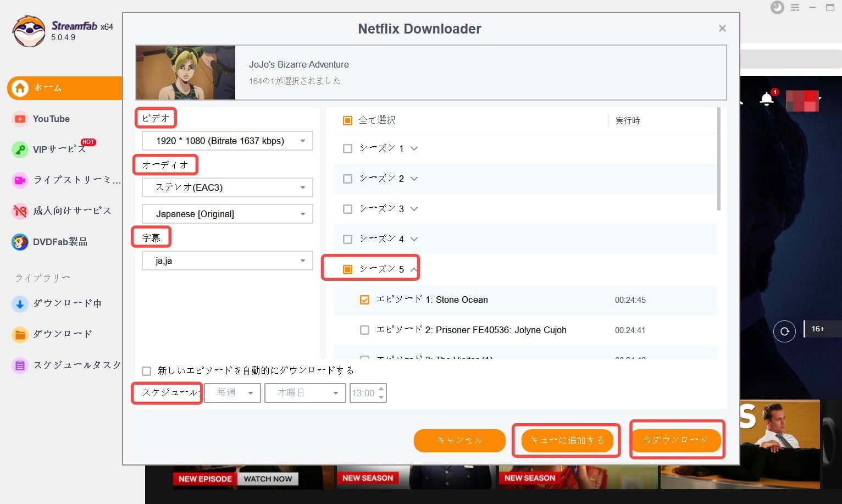Close the Netflix Downloader dialog

click(x=722, y=29)
